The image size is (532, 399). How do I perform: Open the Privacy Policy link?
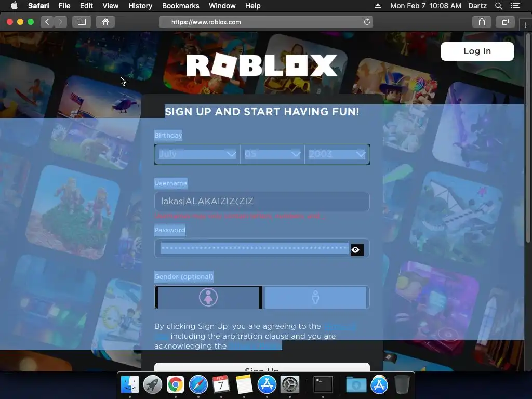tap(255, 346)
